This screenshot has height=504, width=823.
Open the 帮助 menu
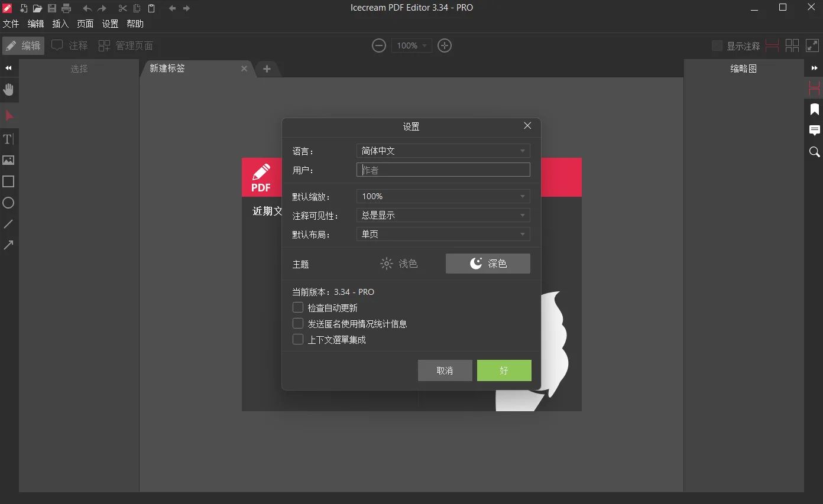pos(135,24)
